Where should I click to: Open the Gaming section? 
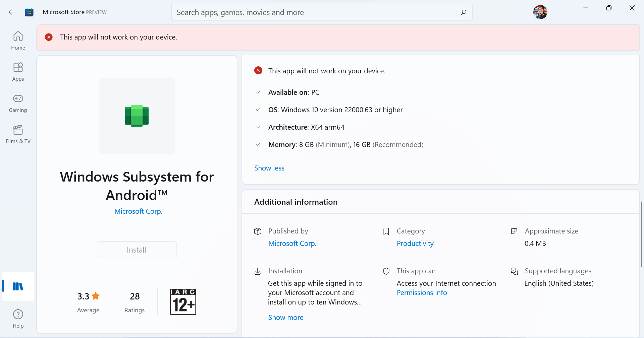click(x=18, y=103)
